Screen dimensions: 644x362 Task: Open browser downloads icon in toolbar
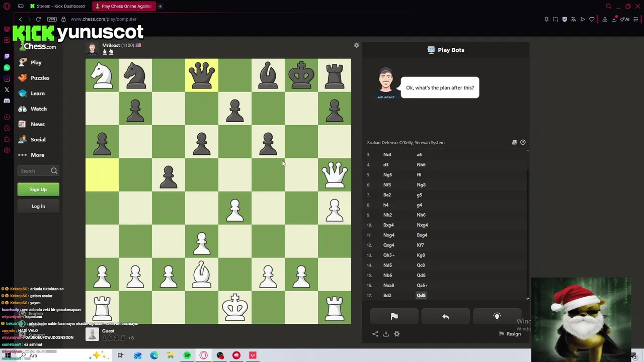click(x=614, y=19)
